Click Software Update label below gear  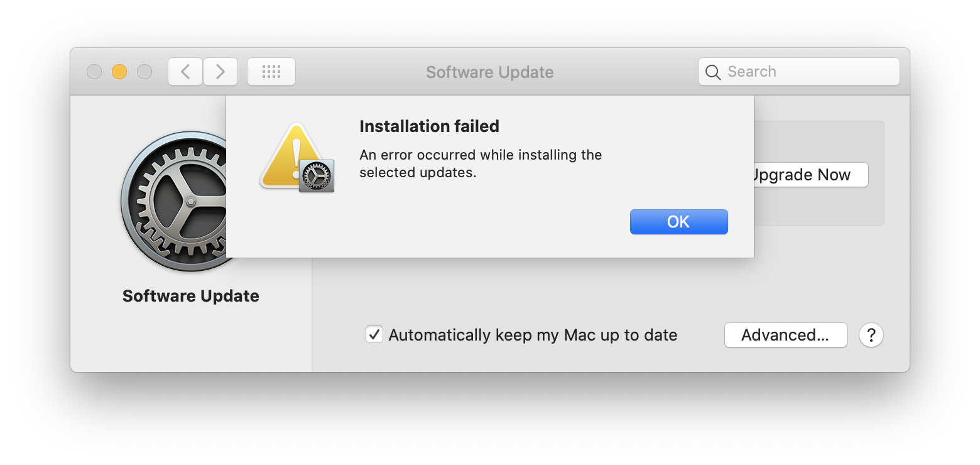pos(190,296)
